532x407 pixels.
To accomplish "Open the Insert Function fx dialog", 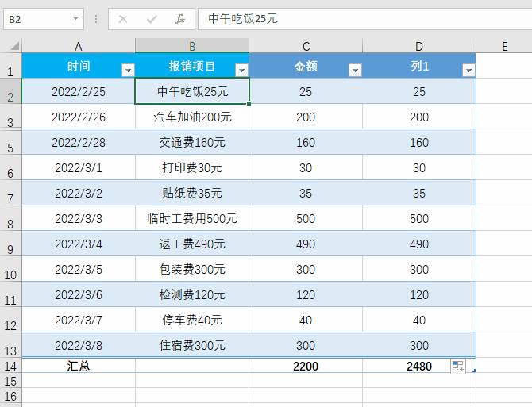I will click(x=180, y=19).
